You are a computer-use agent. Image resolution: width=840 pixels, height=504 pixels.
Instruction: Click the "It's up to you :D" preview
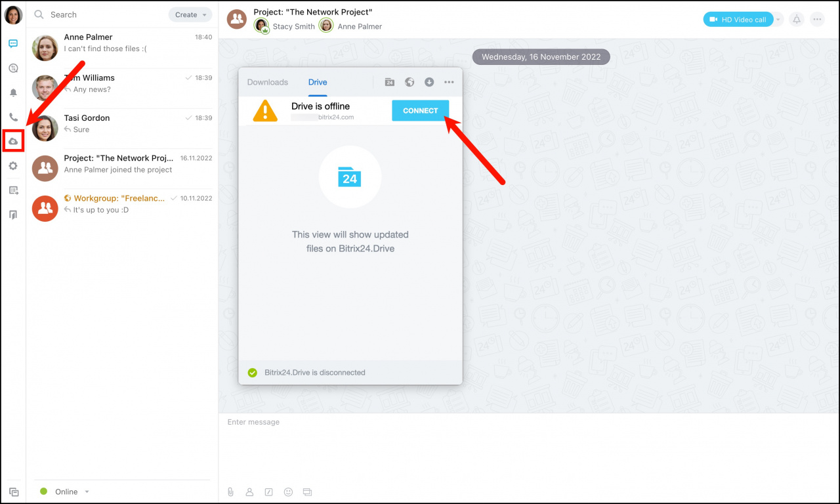point(101,210)
